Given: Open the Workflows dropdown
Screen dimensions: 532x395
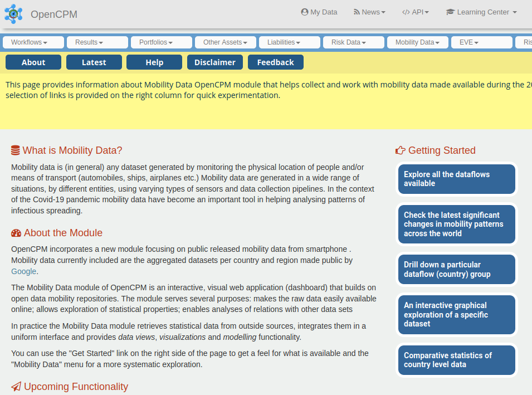Looking at the screenshot, I should coord(33,42).
